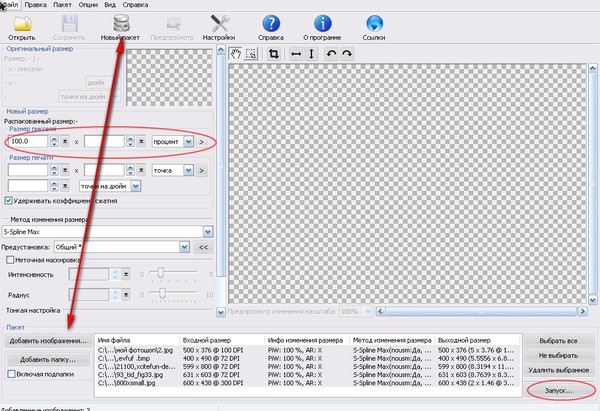The image size is (600, 411).
Task: Open the Пакет menu
Action: click(x=62, y=5)
